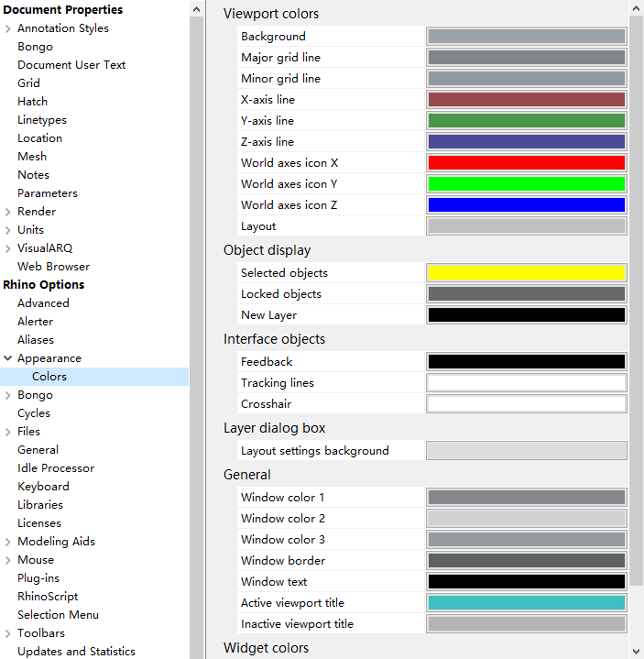Select General under Rhino Options tree
Screen dimensions: 644x659
pyautogui.click(x=38, y=450)
